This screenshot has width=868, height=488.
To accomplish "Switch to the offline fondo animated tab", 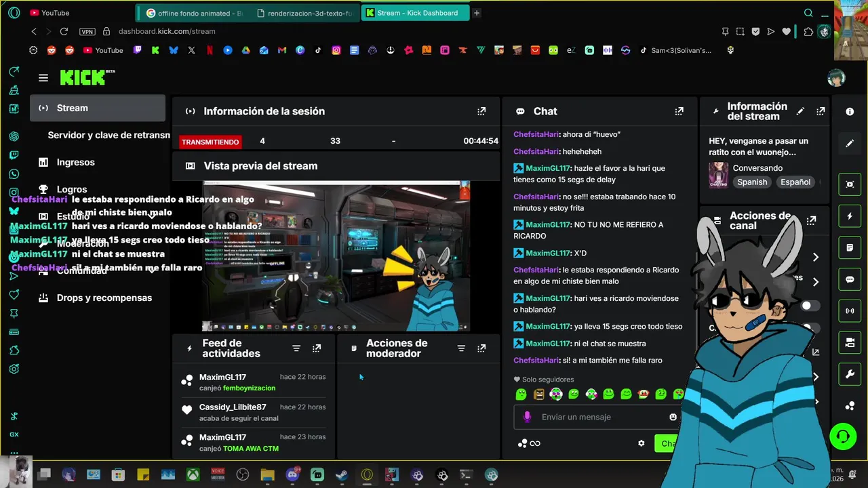I will tap(194, 13).
